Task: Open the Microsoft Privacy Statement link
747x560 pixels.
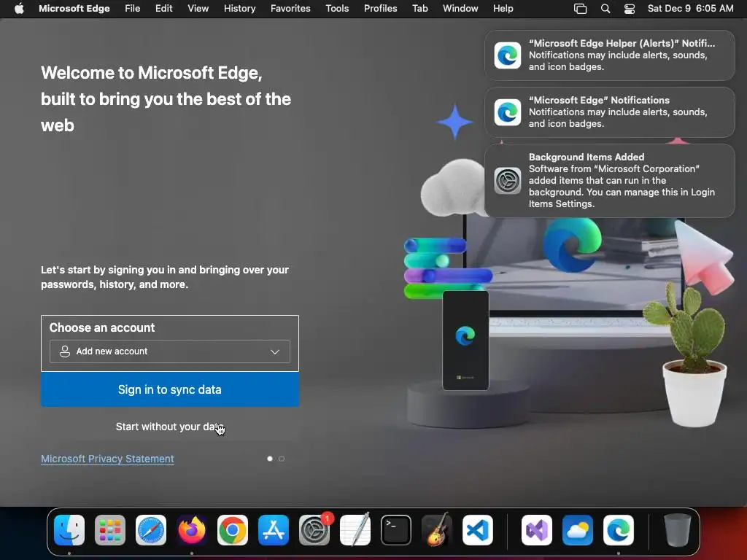Action: [108, 459]
